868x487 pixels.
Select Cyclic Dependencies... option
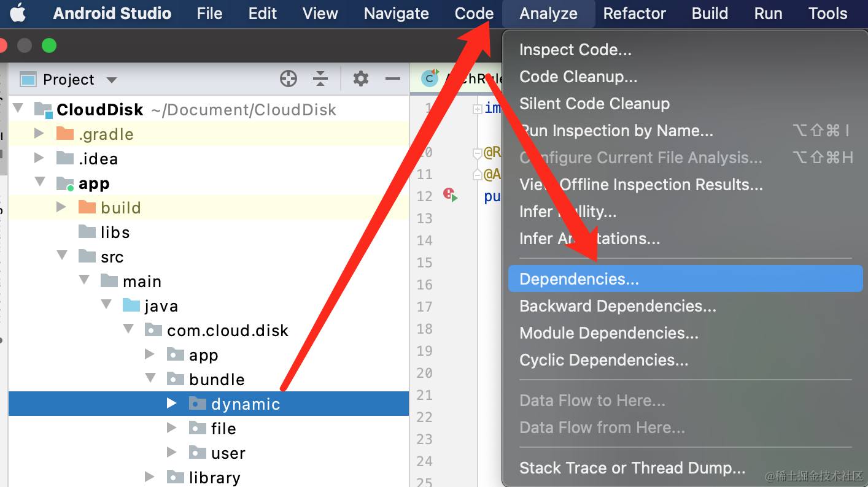(603, 360)
